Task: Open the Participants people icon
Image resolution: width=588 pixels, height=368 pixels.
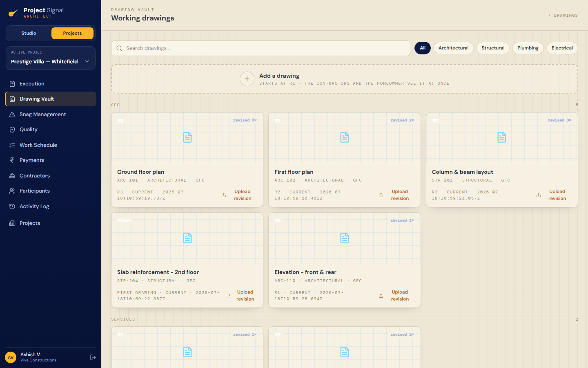Action: 12,191
